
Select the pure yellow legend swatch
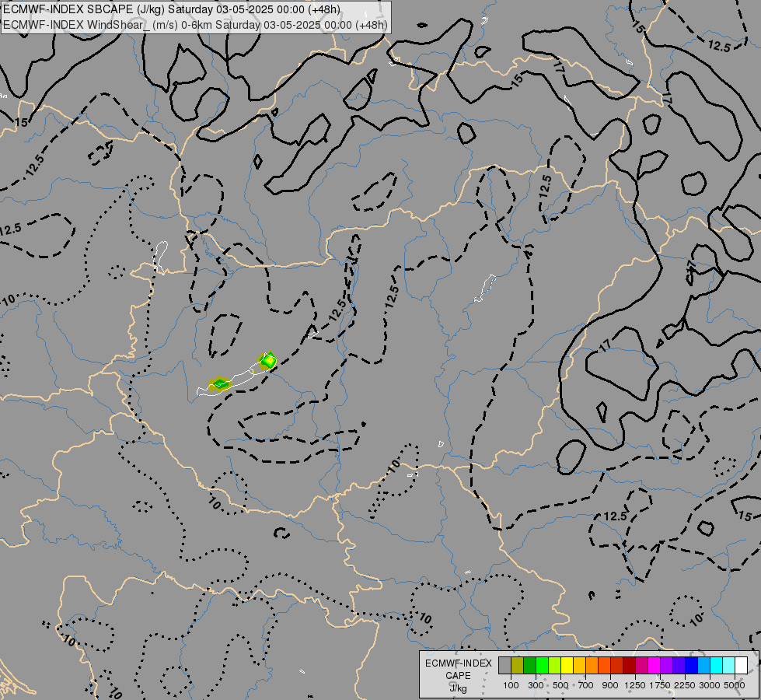tap(567, 666)
